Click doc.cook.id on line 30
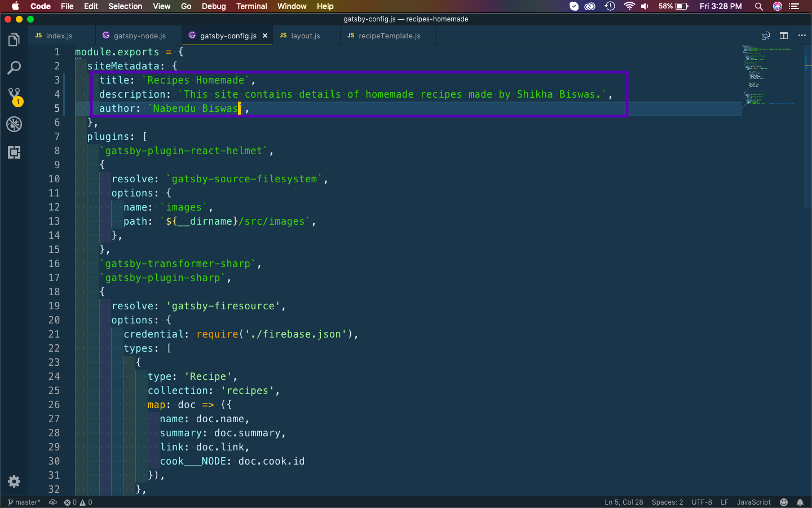 271,461
